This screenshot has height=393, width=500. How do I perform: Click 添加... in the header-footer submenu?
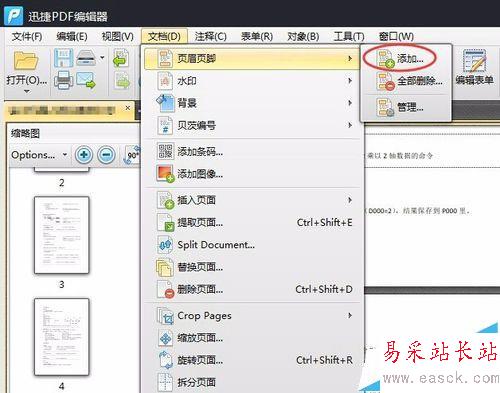click(x=406, y=59)
